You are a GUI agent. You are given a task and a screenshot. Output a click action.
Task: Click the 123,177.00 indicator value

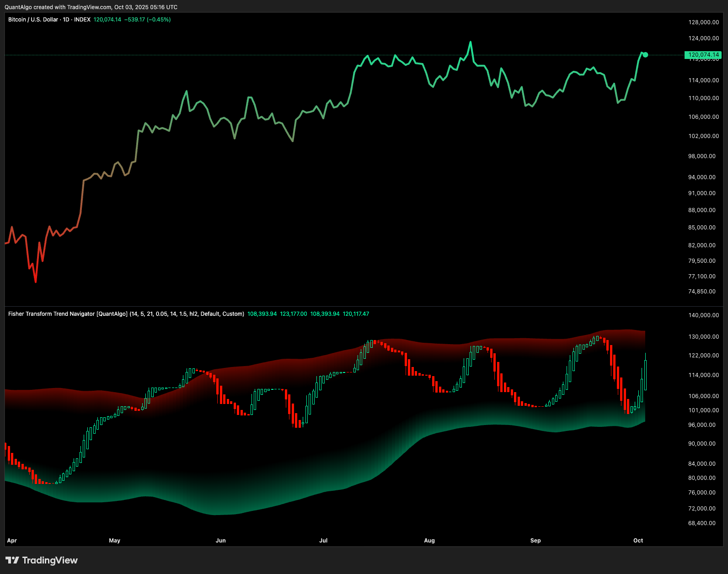point(294,314)
